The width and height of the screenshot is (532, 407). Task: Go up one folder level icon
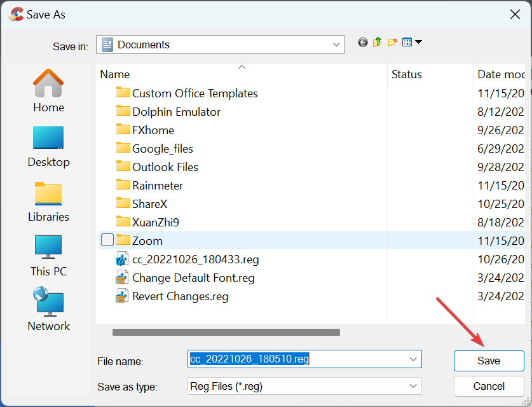(x=378, y=43)
